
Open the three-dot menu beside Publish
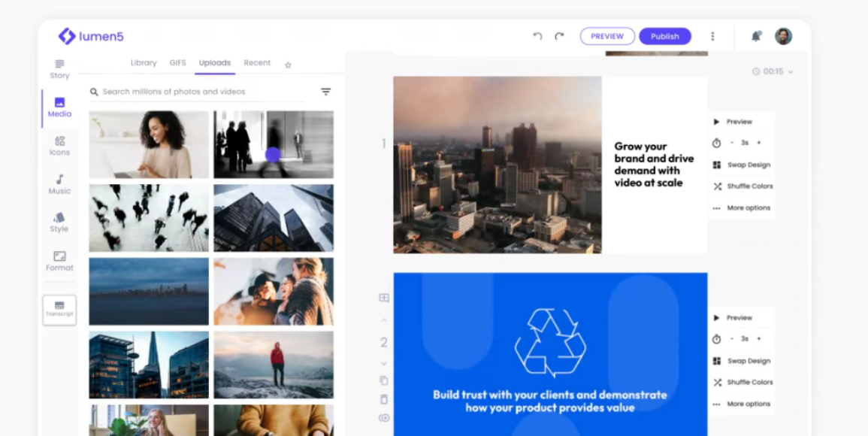712,36
